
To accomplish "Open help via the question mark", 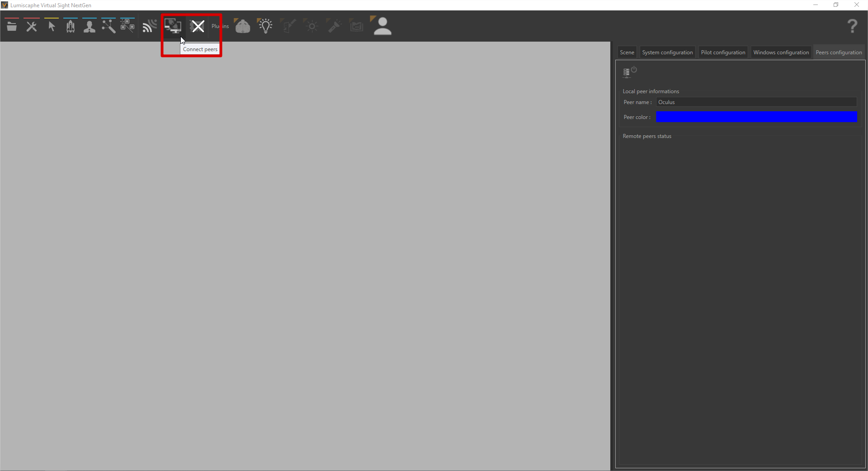I will [852, 26].
